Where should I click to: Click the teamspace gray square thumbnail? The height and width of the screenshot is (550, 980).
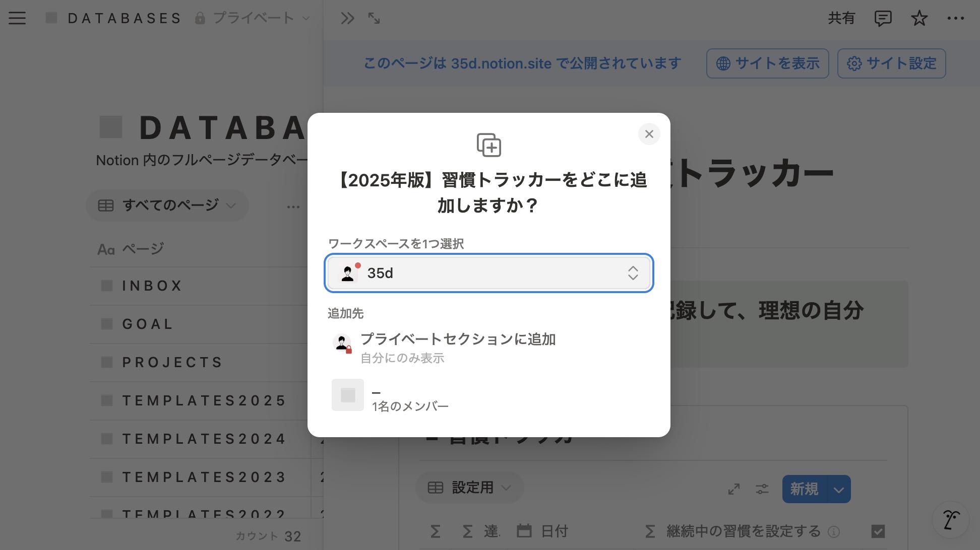pyautogui.click(x=348, y=395)
